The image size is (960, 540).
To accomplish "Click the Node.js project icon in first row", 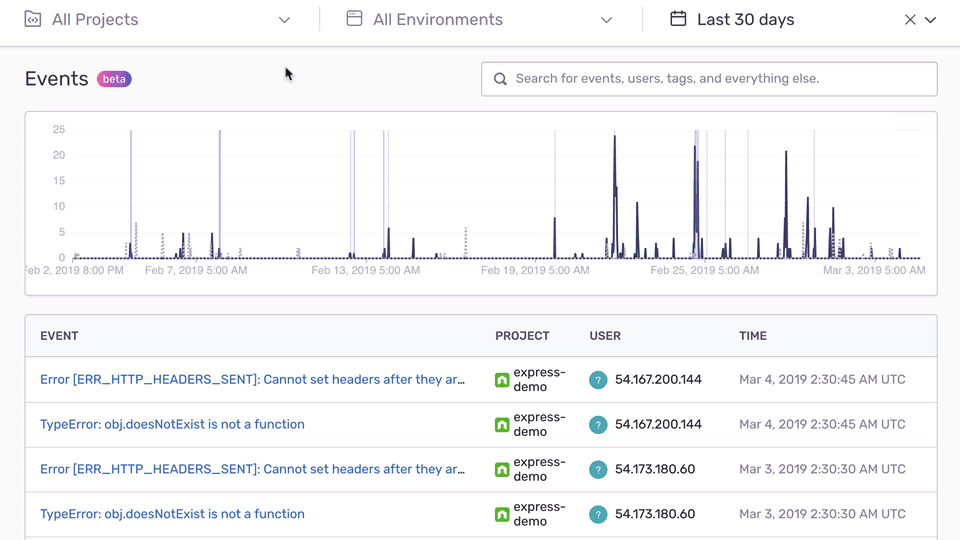I will point(502,380).
